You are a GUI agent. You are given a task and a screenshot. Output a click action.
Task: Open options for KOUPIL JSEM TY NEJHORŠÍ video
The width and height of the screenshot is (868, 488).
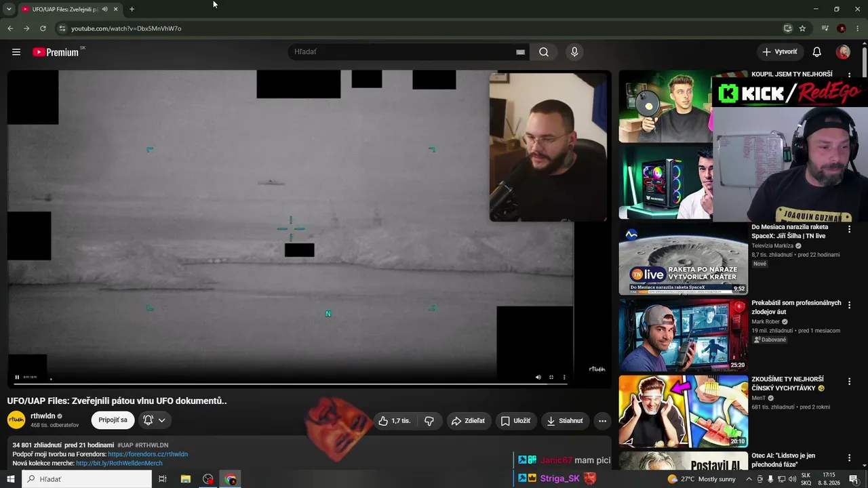click(849, 75)
